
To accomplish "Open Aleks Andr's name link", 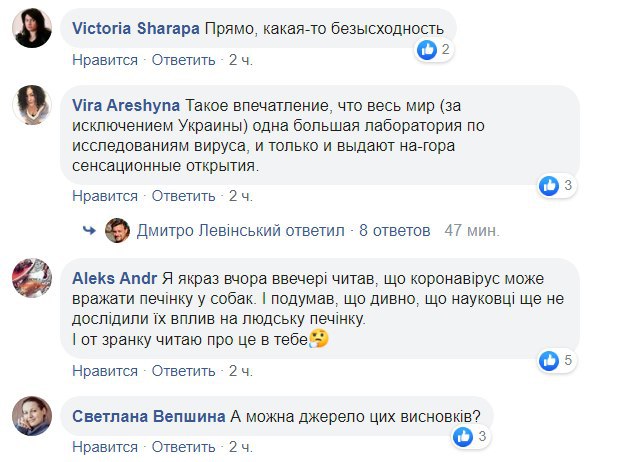I will [x=113, y=278].
